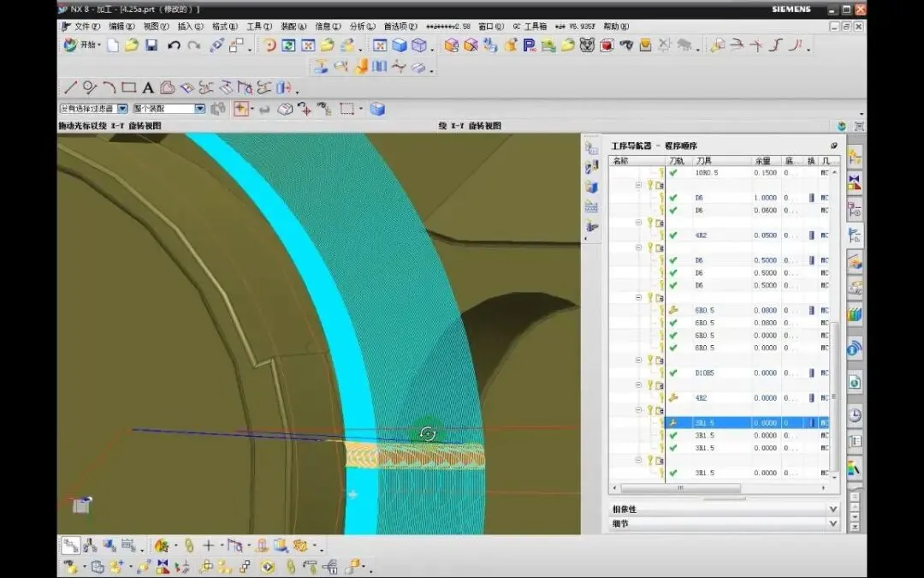924x578 pixels.
Task: Open the History clock icon in sidebar
Action: coord(854,414)
